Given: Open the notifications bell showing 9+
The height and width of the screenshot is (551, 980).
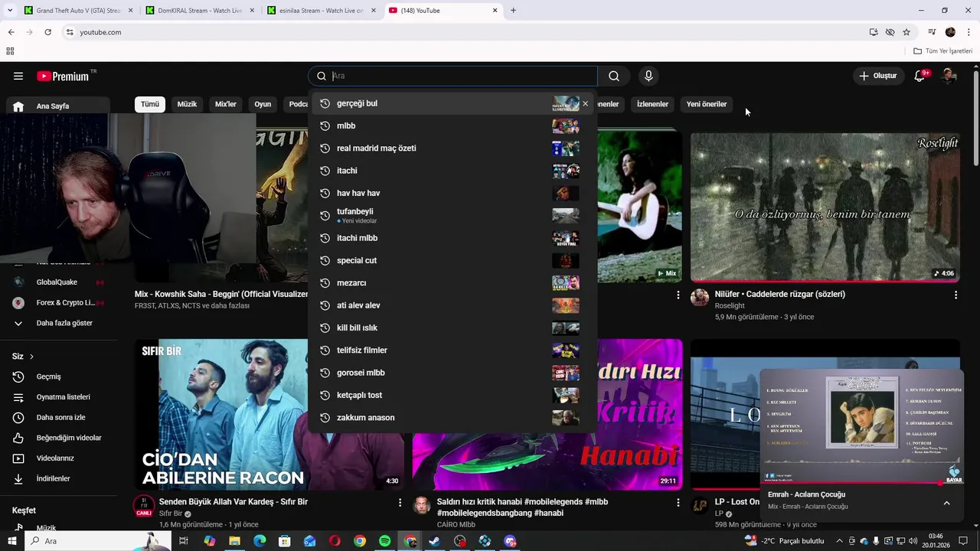Looking at the screenshot, I should (x=920, y=76).
